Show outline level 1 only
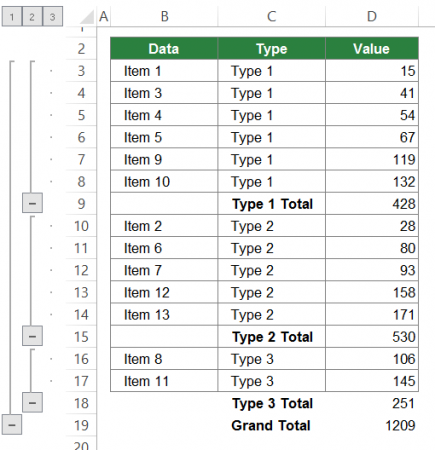The image size is (435, 450). point(12,16)
